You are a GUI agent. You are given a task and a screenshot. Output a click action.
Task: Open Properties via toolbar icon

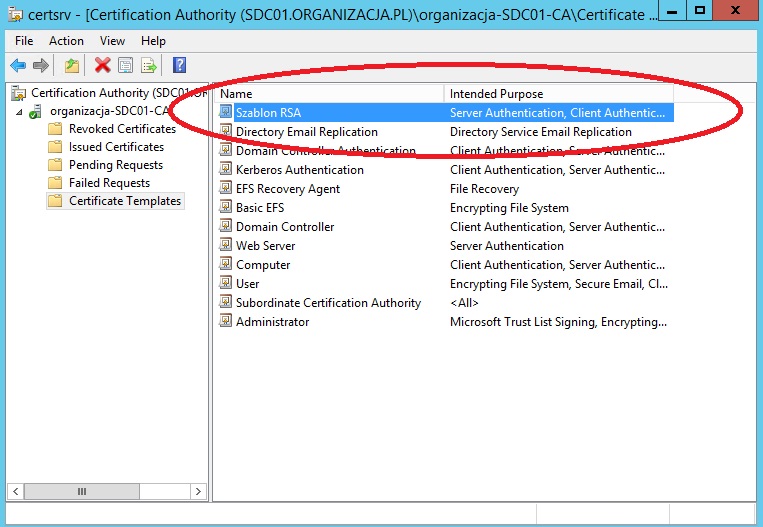click(126, 65)
